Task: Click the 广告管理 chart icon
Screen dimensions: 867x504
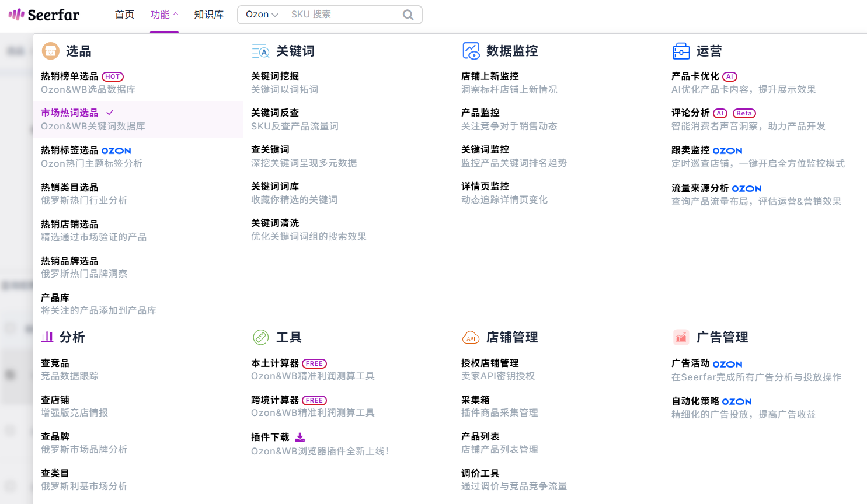Action: (681, 337)
